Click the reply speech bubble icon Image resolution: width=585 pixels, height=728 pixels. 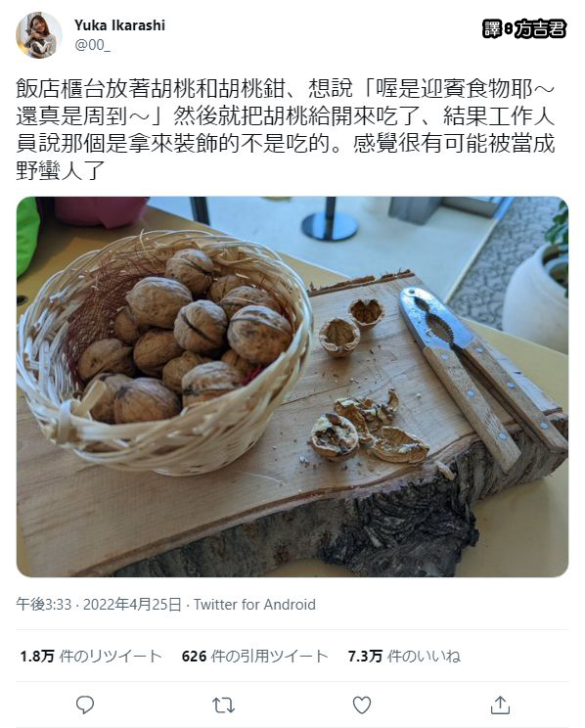[85, 705]
